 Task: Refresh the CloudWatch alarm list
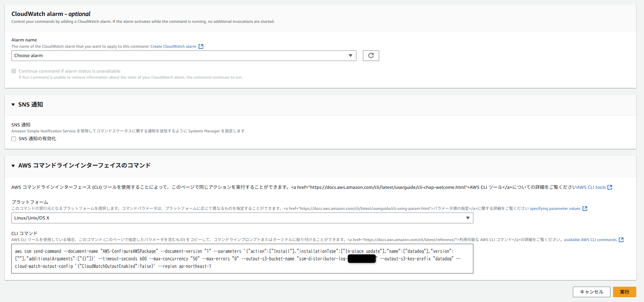(371, 56)
